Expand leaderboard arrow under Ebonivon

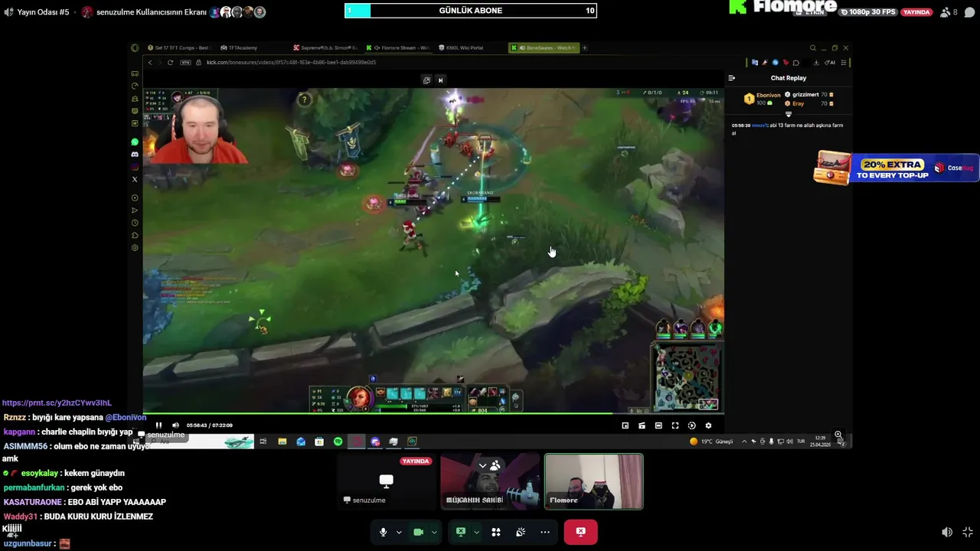[789, 115]
